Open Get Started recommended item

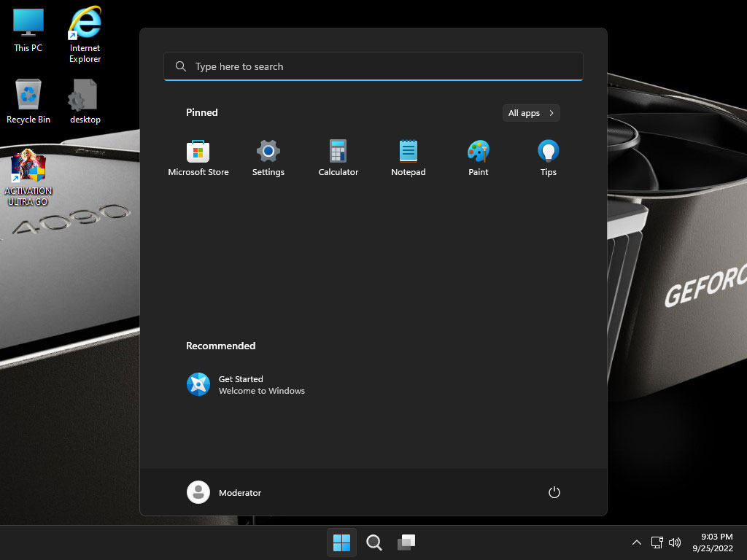click(x=246, y=385)
